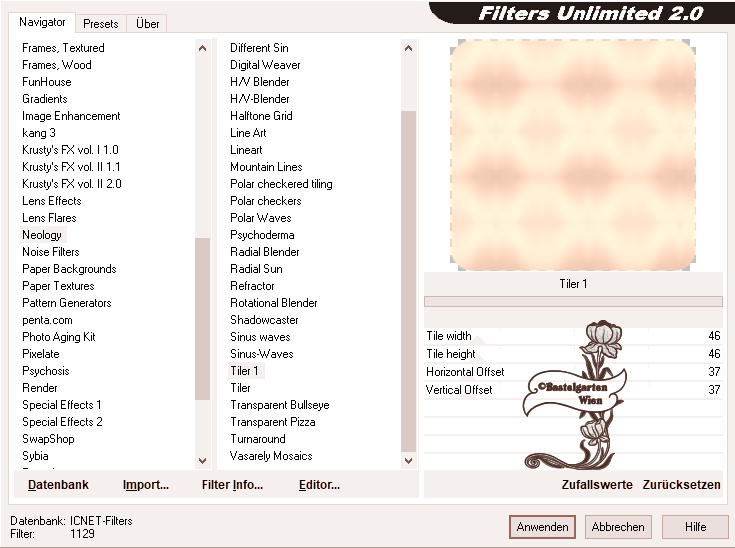Select the Lens Flares category

(x=49, y=218)
